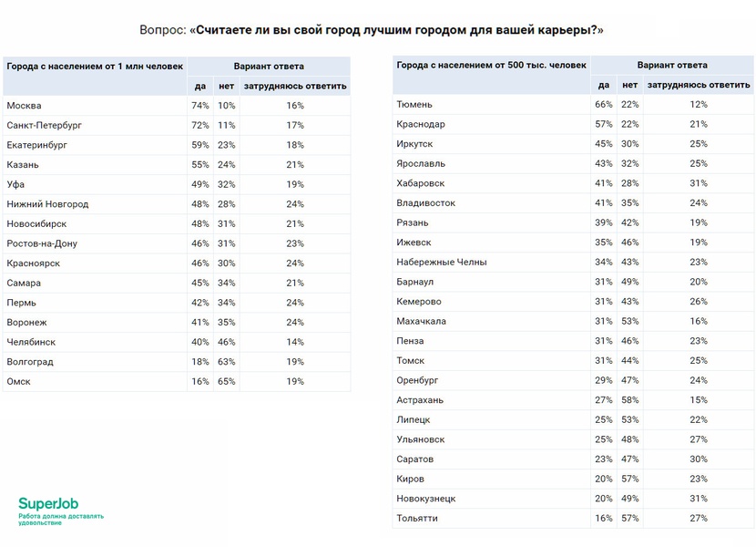Click the SuperJob logo

click(50, 504)
